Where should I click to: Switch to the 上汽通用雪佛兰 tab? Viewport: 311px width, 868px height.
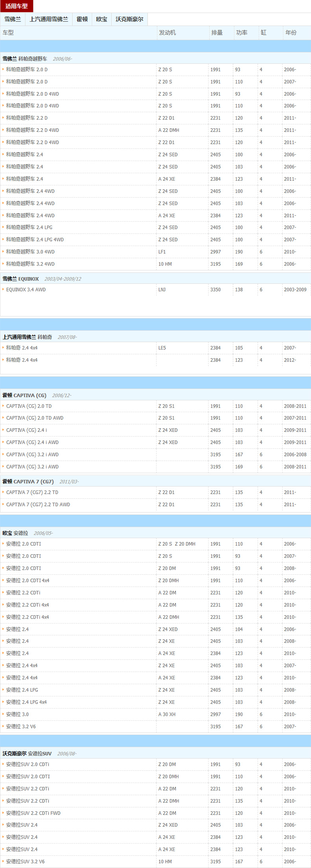(x=49, y=19)
